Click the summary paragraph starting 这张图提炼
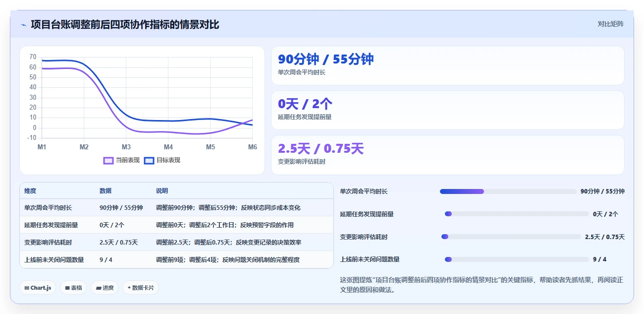 [x=482, y=285]
